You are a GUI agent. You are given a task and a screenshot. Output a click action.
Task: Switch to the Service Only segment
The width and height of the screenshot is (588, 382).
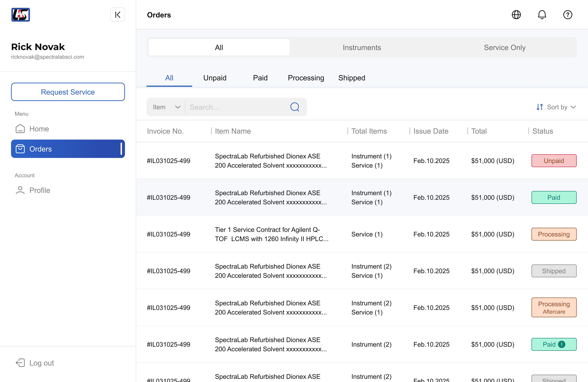click(x=505, y=47)
